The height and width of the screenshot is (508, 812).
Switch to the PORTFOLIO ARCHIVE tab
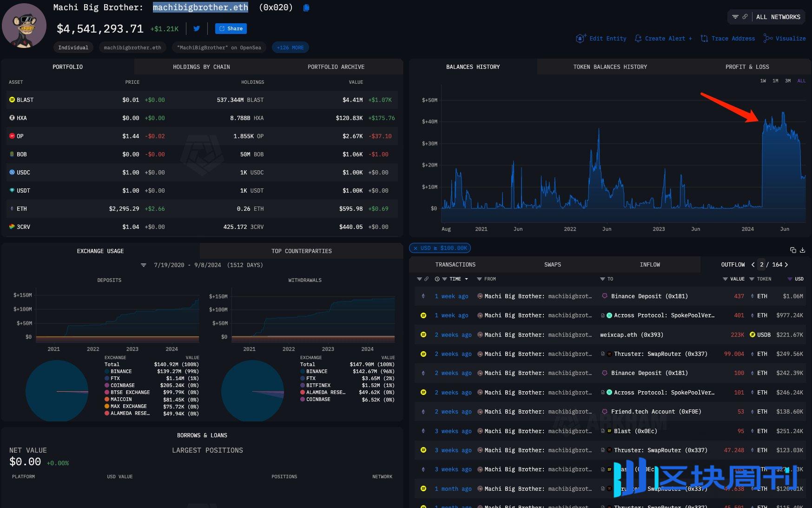(x=336, y=67)
